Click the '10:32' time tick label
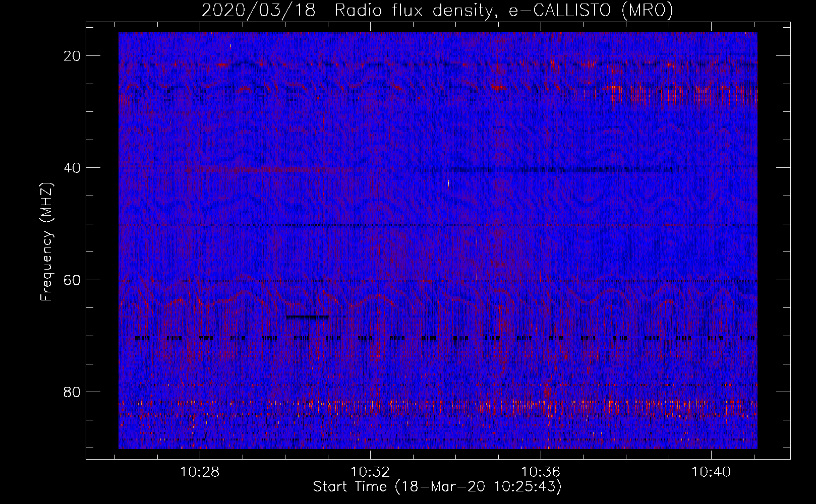 [x=371, y=472]
